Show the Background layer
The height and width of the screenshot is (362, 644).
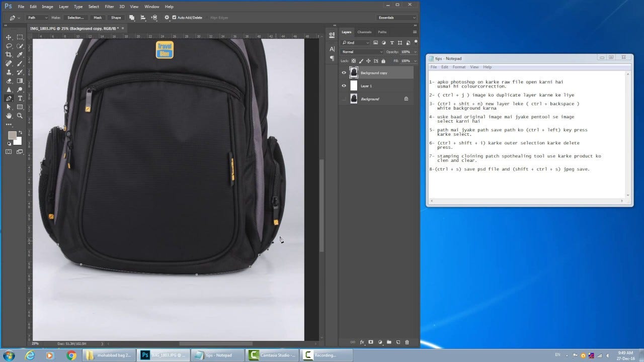point(344,99)
